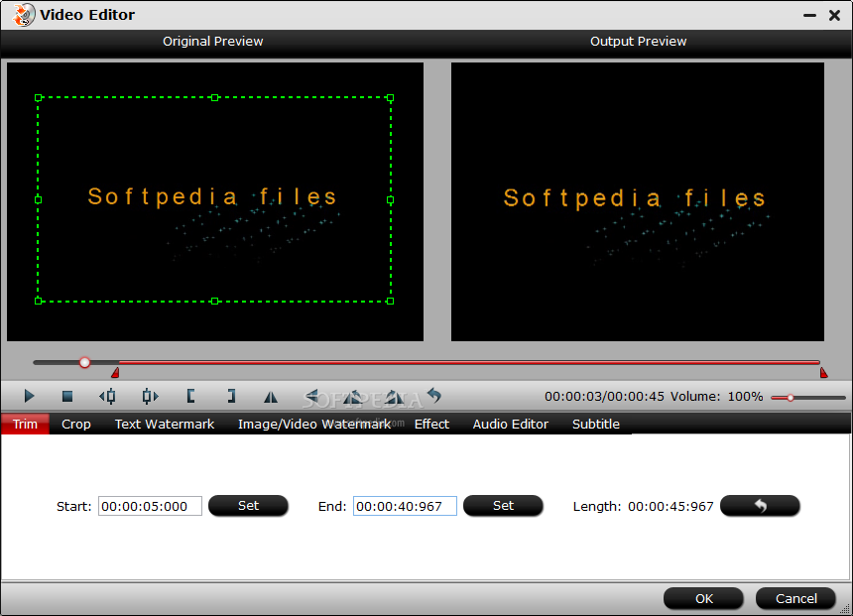
Task: Minimize the Video Editor window
Action: pos(809,15)
